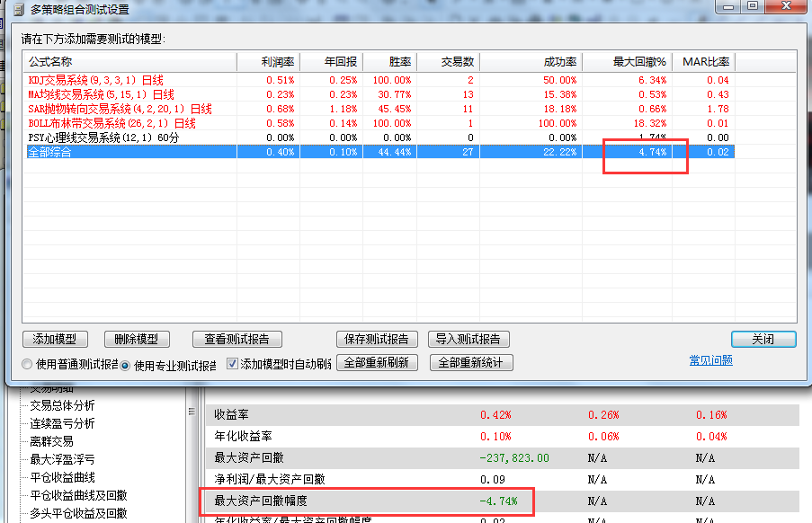Click the report tree panel splitter grip
The image size is (812, 523).
point(192,412)
